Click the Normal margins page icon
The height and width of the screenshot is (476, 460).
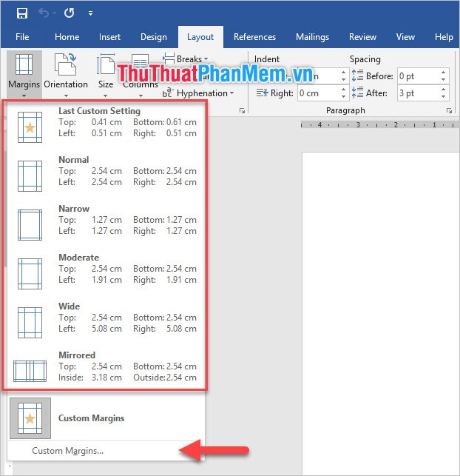click(x=30, y=176)
